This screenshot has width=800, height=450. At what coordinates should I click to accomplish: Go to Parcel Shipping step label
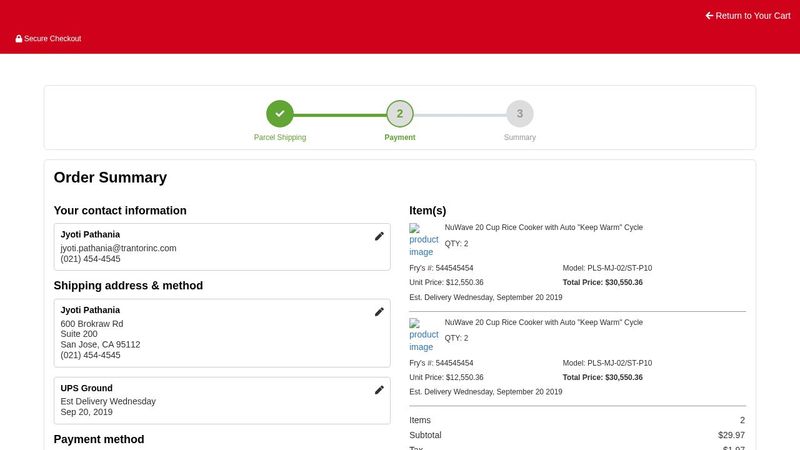[280, 137]
